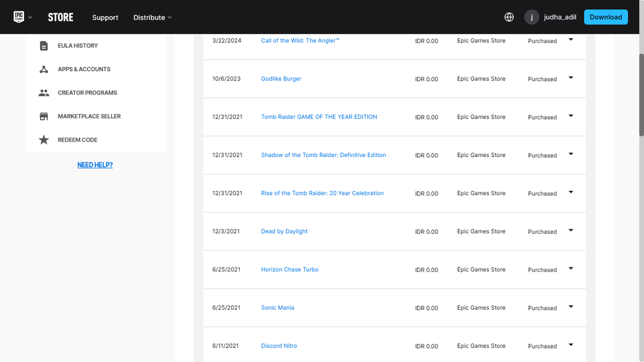Viewport: 644px width, 362px height.
Task: Click the 6/11/2021 date cell
Action: tap(225, 346)
